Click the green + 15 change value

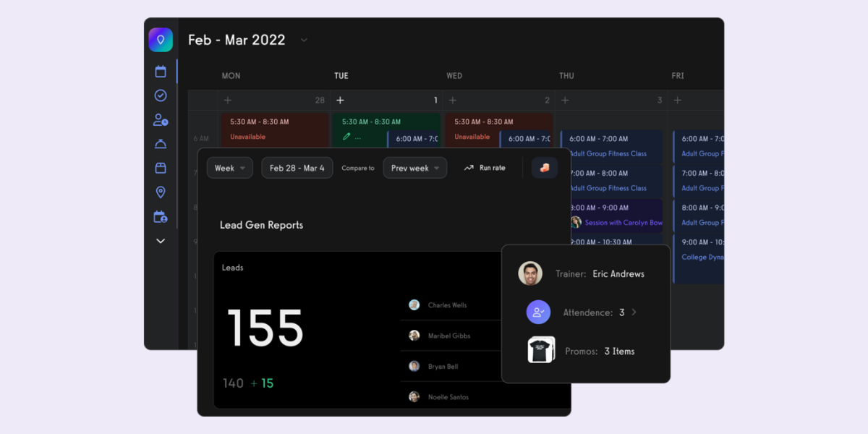[262, 383]
